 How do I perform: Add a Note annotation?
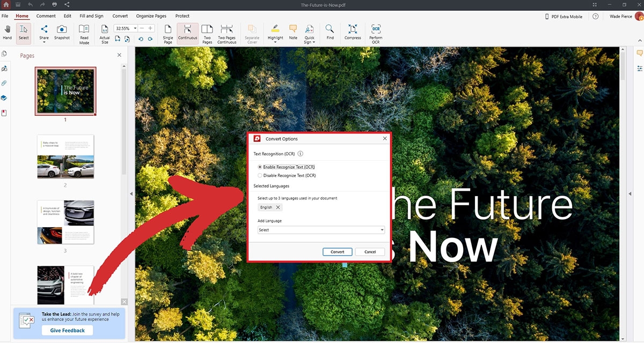[x=293, y=33]
